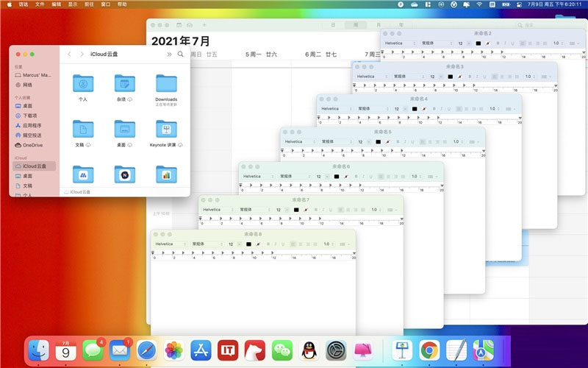The height and width of the screenshot is (368, 588).
Task: Click the font size field in 未命名 8
Action: 231,244
